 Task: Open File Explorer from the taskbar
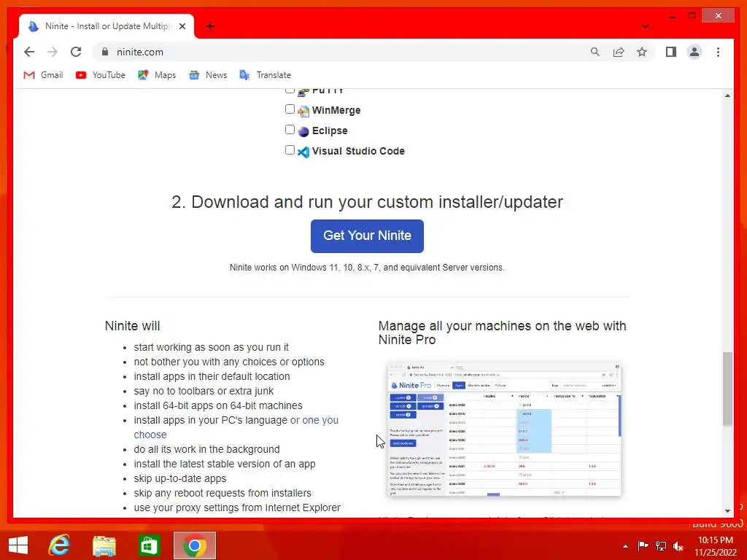[x=104, y=545]
